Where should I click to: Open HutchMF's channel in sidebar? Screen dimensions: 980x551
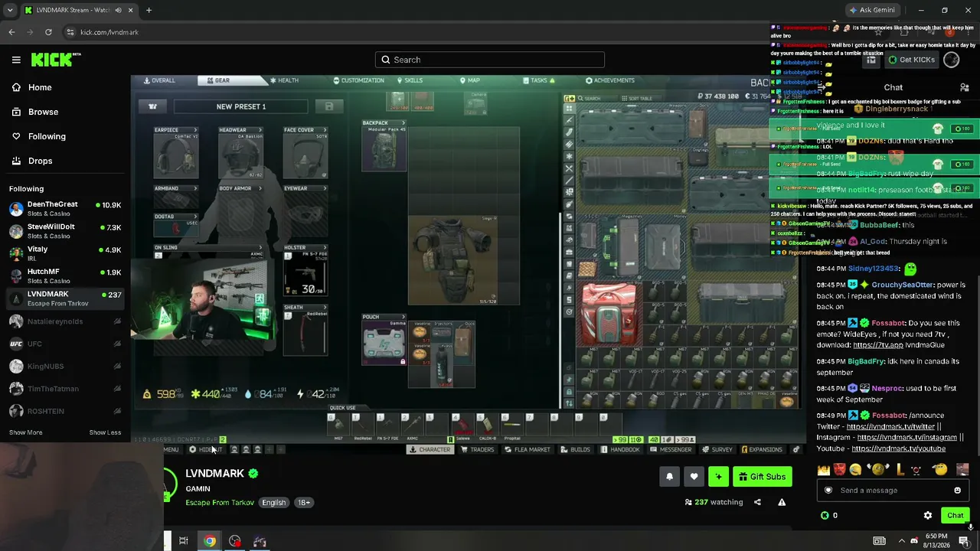click(65, 275)
